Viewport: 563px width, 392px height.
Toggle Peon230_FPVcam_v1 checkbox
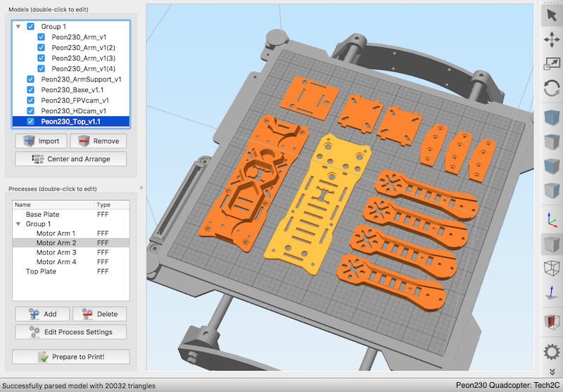click(30, 100)
